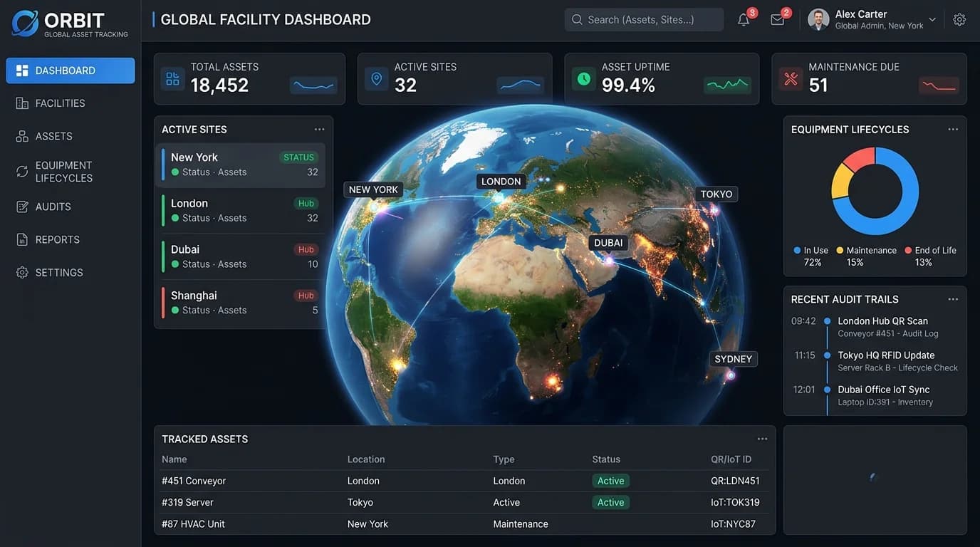Click the Active Sites sparkline chart
Screen dimensions: 980x547
(x=521, y=85)
